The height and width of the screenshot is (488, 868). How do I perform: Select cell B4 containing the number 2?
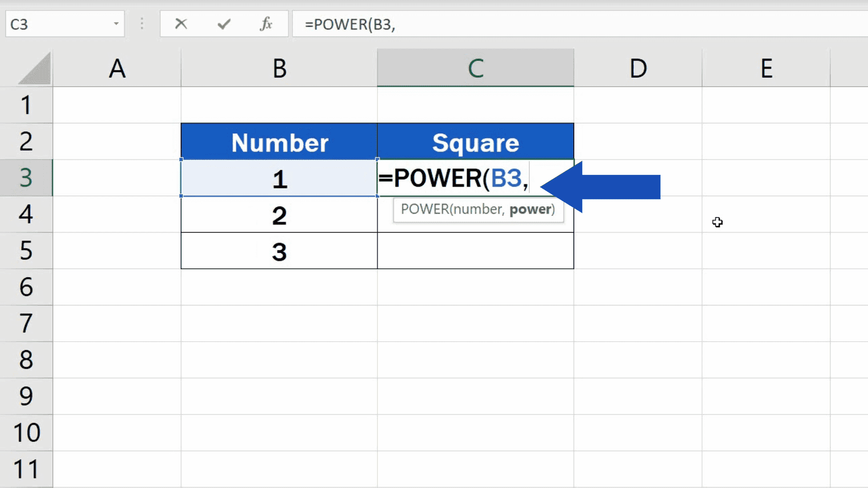[279, 215]
